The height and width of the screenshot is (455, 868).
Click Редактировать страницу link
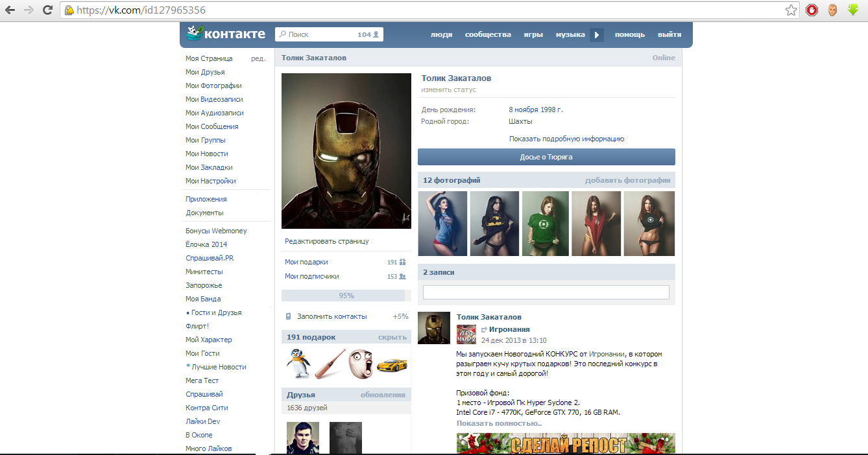pos(327,241)
